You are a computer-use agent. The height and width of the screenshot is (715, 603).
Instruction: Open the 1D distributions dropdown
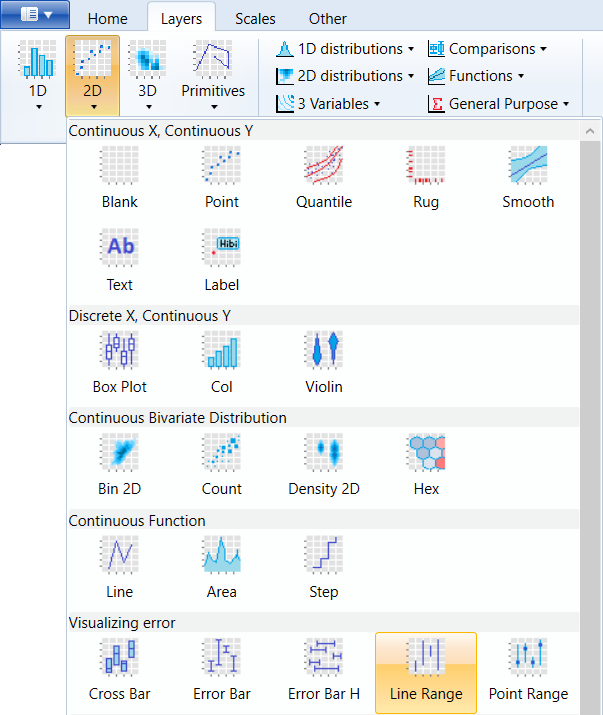click(x=345, y=49)
